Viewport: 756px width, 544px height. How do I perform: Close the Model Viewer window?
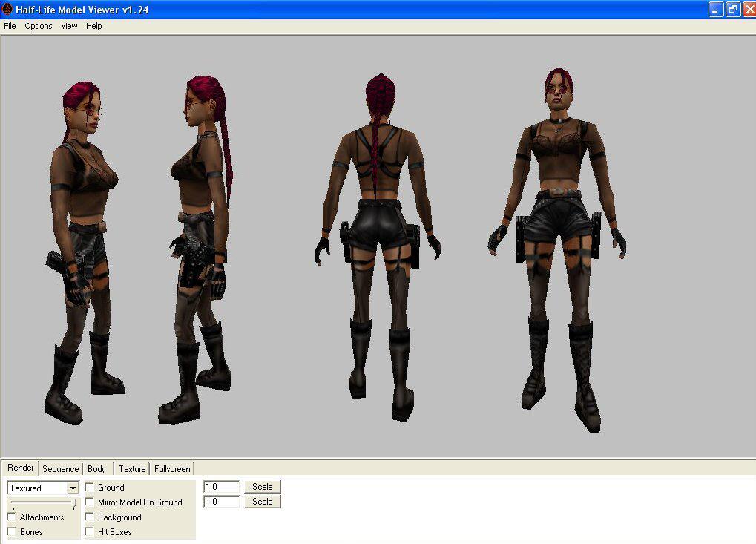[x=750, y=9]
